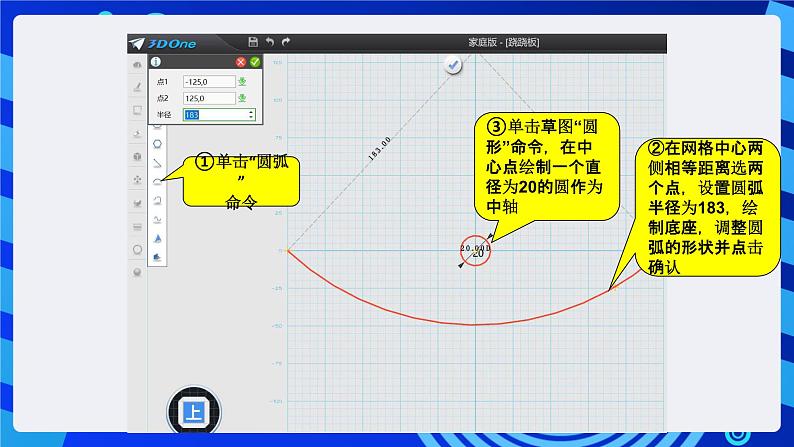Click the Save floppy disk icon
Viewport: 794px width, 447px height.
tap(253, 41)
